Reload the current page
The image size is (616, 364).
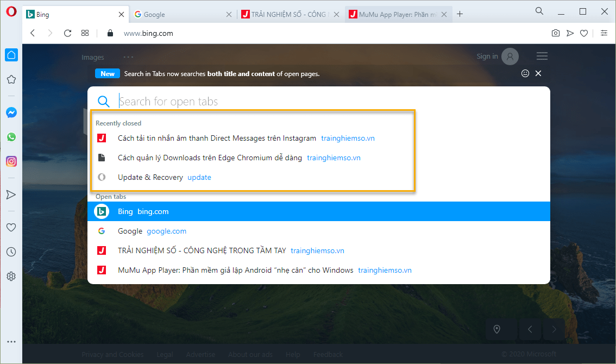[67, 33]
